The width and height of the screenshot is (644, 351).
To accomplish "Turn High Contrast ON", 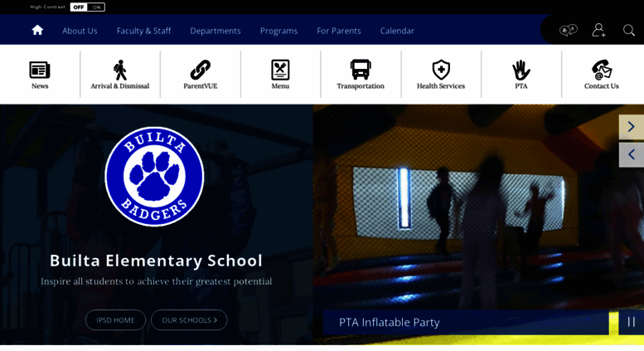I will (96, 7).
